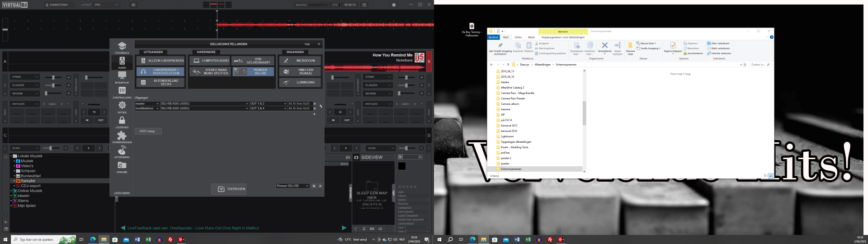The width and height of the screenshot is (868, 244).
Task: Open Pioneer DDJ-RB profile dropdown
Action: [x=292, y=186]
